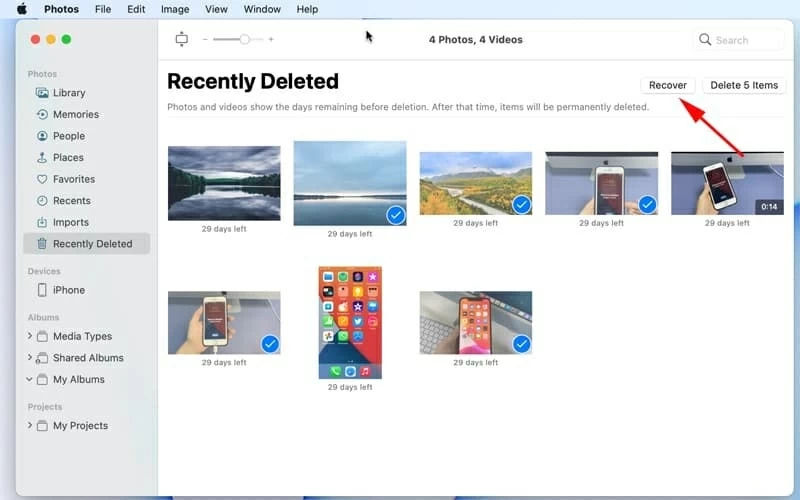This screenshot has height=500, width=800.
Task: Expand the My Projects folder
Action: coord(30,426)
